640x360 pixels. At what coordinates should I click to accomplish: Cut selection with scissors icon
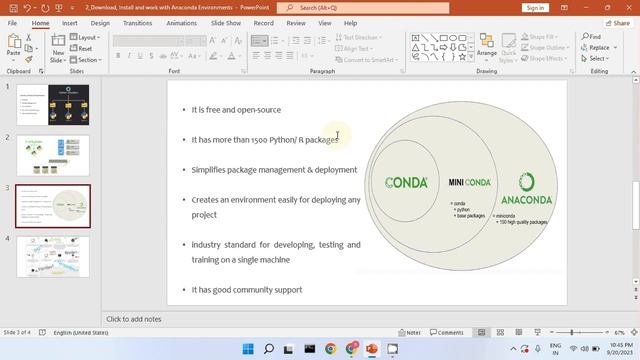coord(29,38)
